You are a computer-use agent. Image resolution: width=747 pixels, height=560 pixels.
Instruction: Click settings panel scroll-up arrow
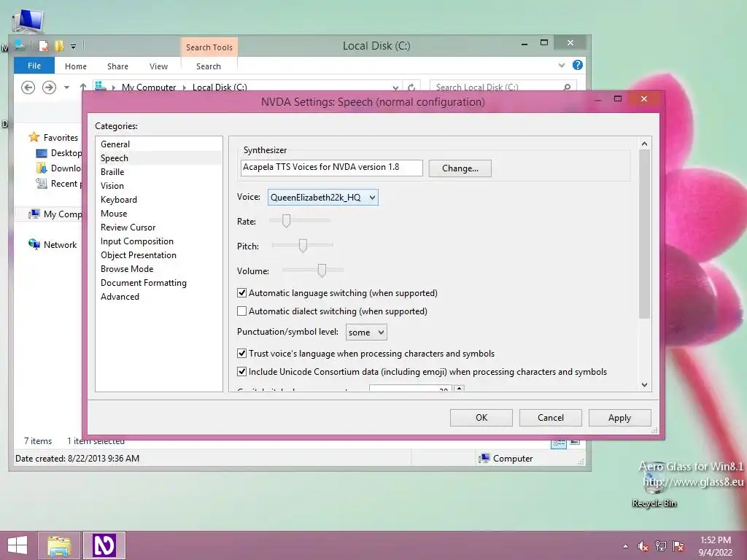point(645,144)
